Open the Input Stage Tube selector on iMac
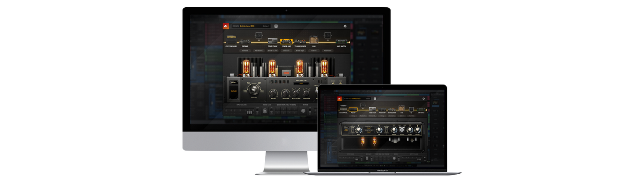Viewport: 644px width, 181px height. (x=301, y=83)
